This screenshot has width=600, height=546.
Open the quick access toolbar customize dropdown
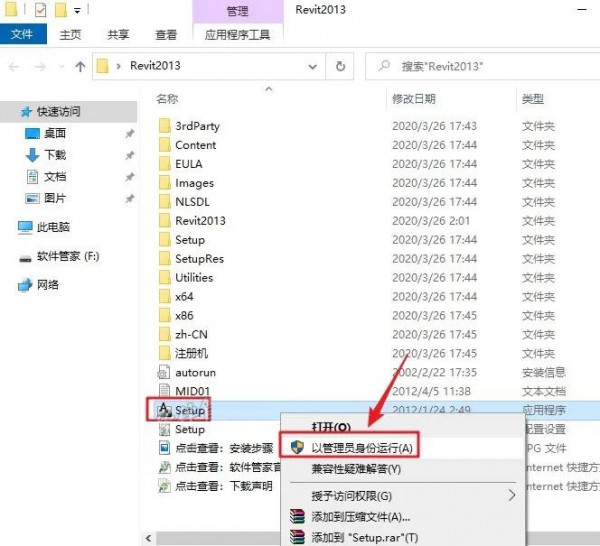pos(77,11)
